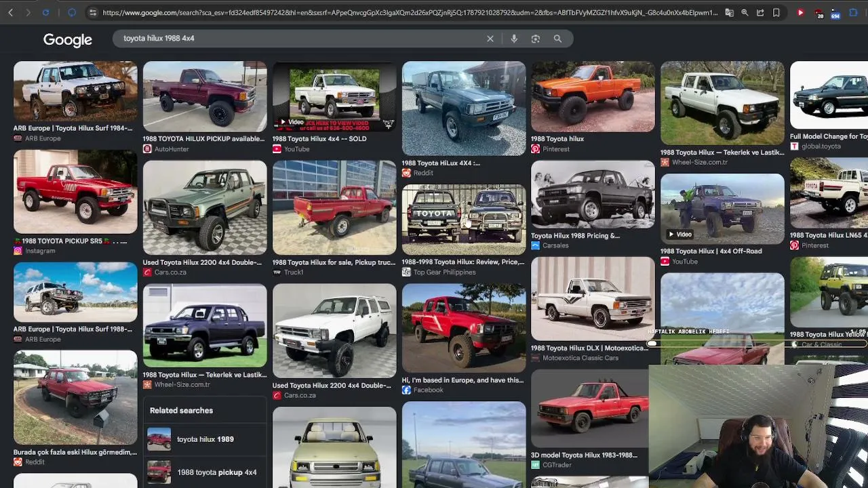Open site information next to the URL
The height and width of the screenshot is (488, 868).
coord(93,12)
